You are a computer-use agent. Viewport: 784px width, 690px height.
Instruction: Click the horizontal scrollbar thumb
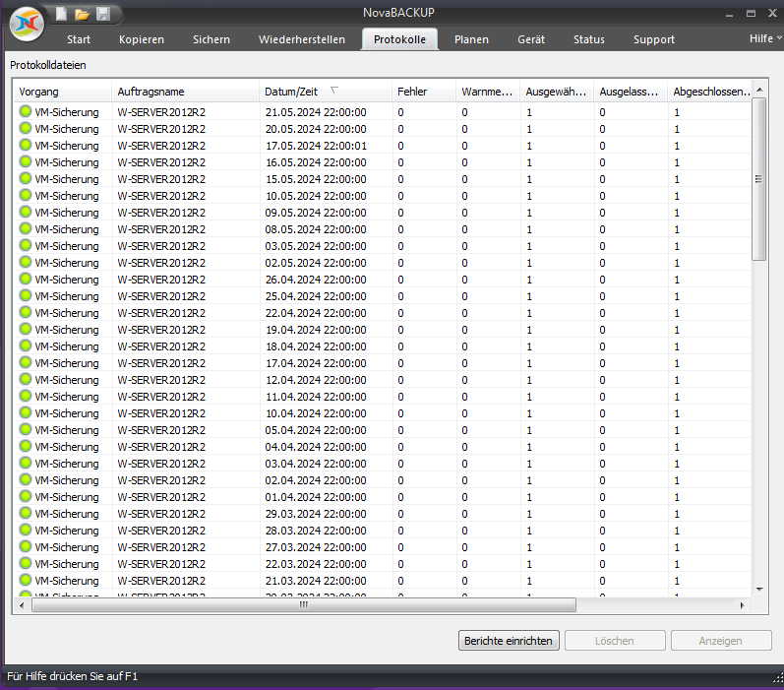(303, 605)
